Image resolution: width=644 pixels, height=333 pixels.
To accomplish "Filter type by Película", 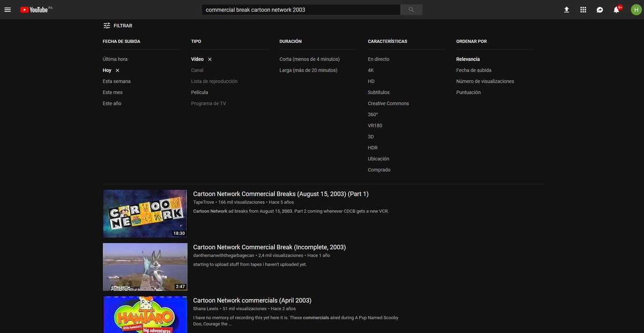I will [200, 92].
